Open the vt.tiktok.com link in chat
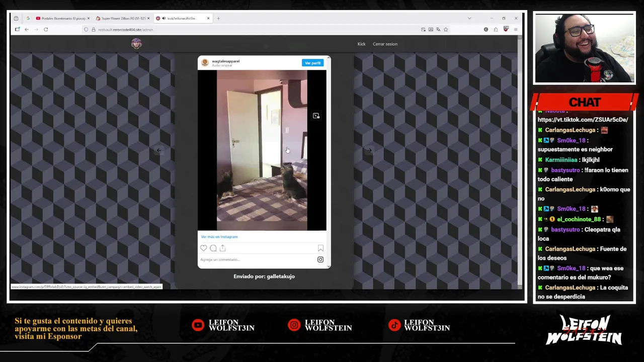 (583, 120)
